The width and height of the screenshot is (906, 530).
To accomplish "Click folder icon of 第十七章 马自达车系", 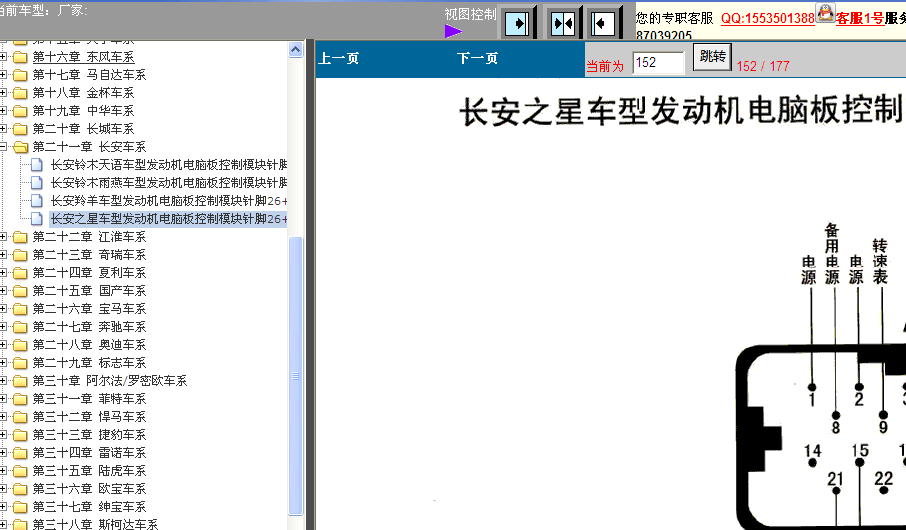I will coord(20,75).
